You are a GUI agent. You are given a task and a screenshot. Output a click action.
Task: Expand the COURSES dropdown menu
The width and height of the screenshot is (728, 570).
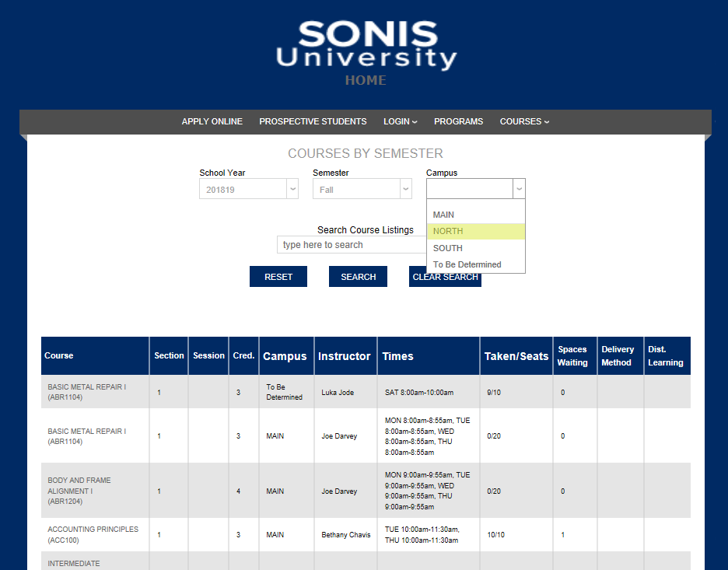pyautogui.click(x=524, y=121)
